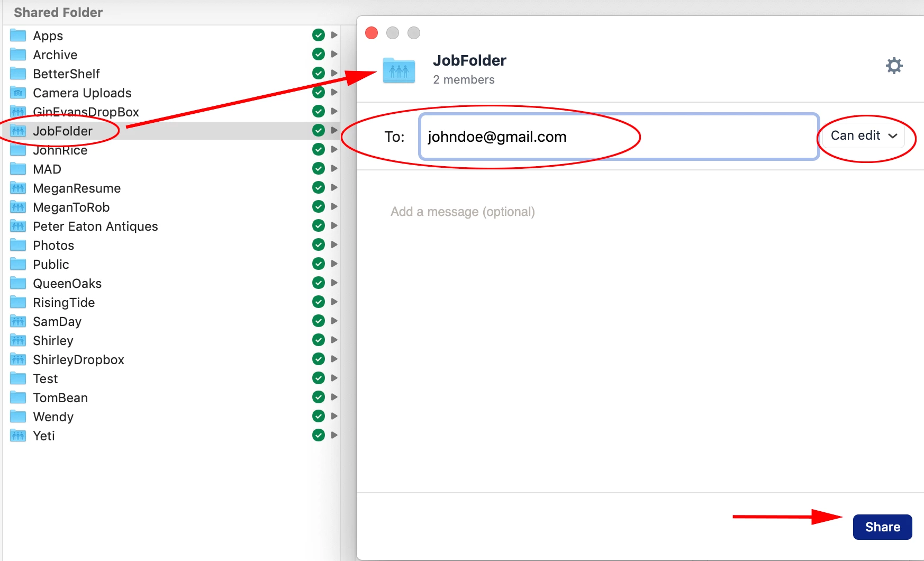Select the Peter Eaton Antiques folder name

(95, 227)
